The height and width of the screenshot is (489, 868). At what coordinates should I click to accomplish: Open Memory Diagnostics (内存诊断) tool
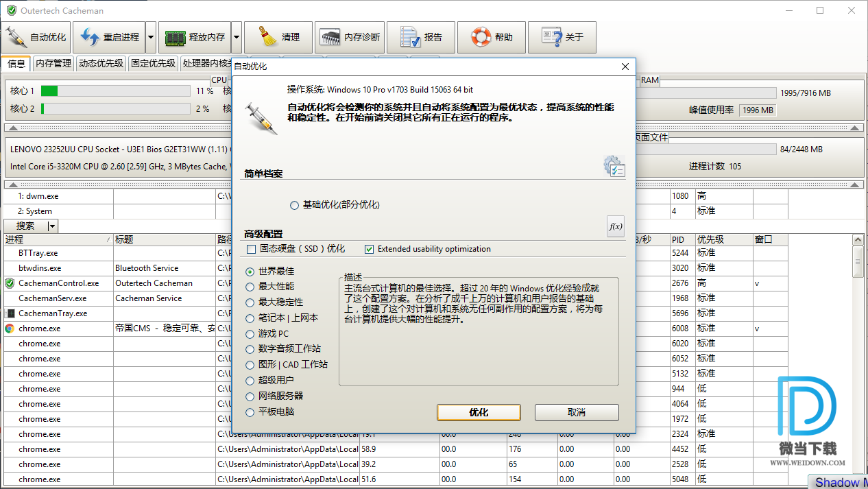click(x=350, y=37)
